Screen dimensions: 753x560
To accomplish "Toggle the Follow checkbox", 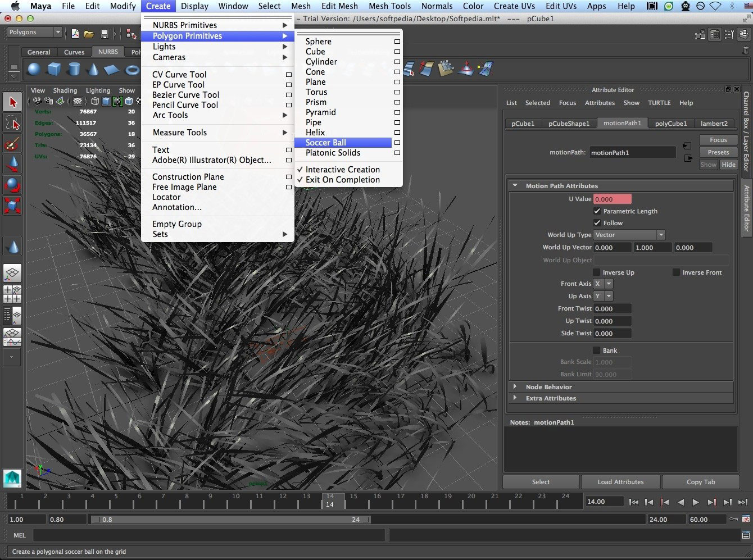I will tap(597, 223).
